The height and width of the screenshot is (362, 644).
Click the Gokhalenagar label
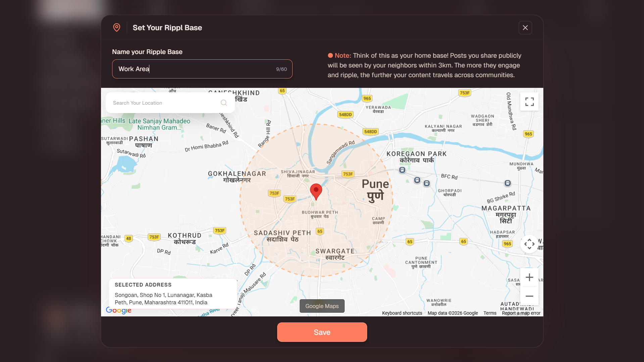click(x=237, y=176)
